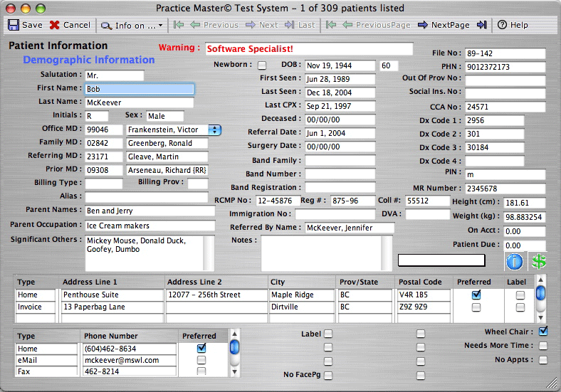The image size is (561, 392).
Task: Check Label for Home address row
Action: pyautogui.click(x=520, y=295)
